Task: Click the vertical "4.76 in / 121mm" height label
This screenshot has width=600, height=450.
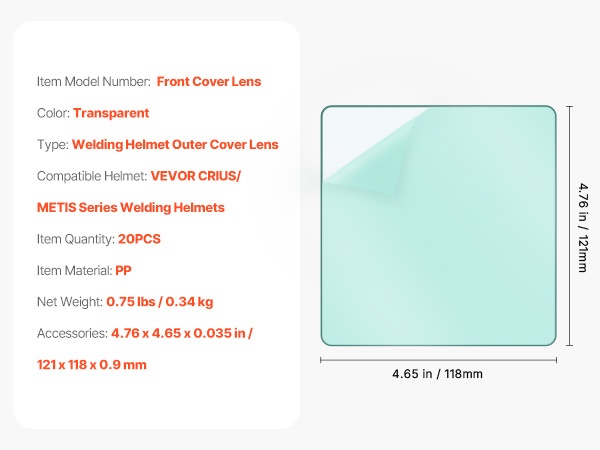Action: (x=583, y=226)
